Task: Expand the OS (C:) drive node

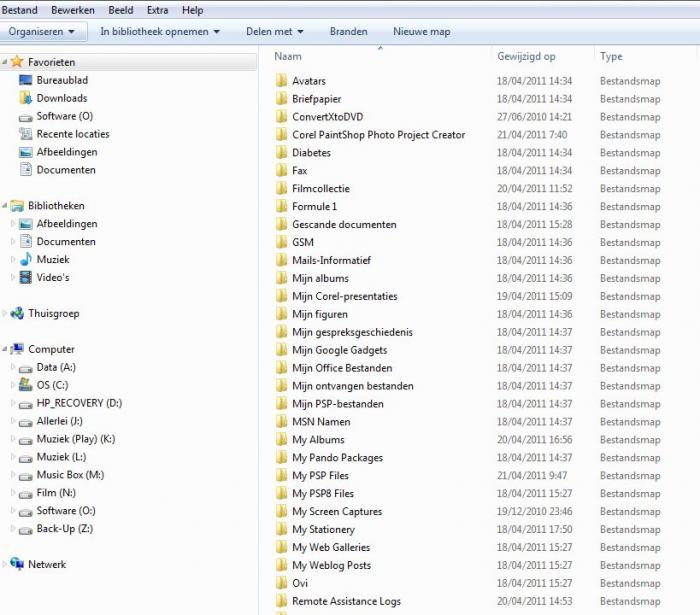Action: pos(13,385)
